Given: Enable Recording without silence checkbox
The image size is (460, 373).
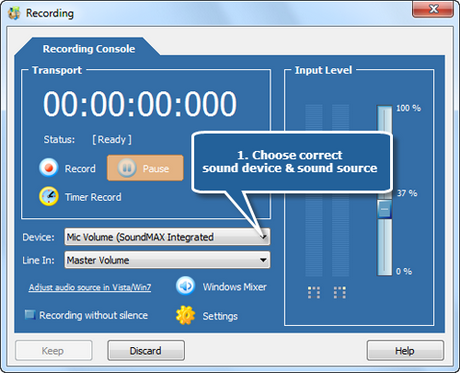Looking at the screenshot, I should 30,314.
